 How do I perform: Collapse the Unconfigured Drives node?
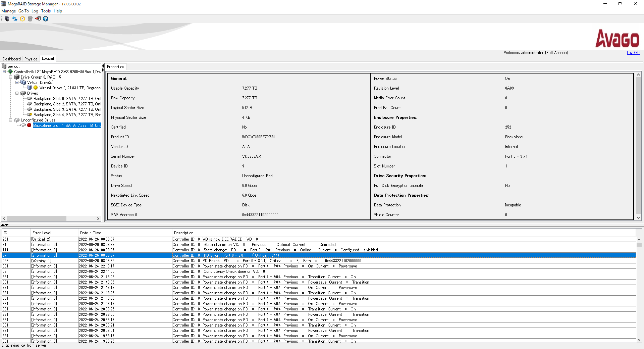pyautogui.click(x=10, y=120)
